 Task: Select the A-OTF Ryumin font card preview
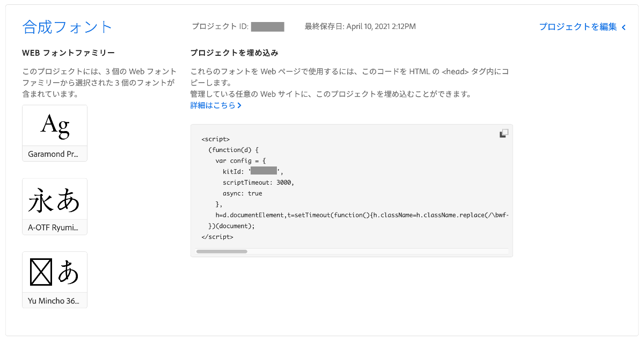tap(55, 199)
